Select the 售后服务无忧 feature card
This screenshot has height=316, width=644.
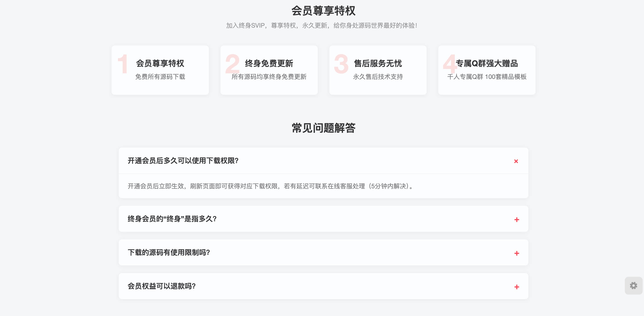378,70
